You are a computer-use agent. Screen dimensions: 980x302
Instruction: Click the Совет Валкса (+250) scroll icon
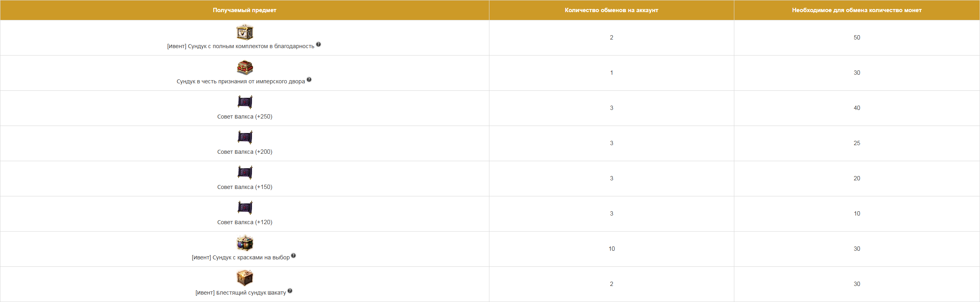point(245,102)
